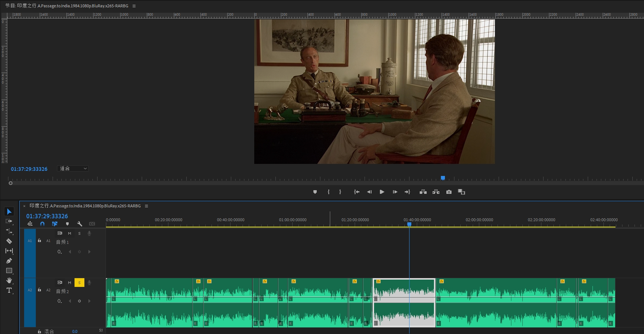This screenshot has width=644, height=334.
Task: Switch to the sequence tab in the timeline
Action: [85, 206]
